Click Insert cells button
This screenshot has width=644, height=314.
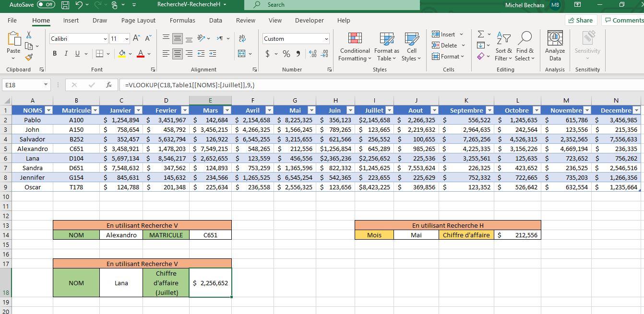447,34
